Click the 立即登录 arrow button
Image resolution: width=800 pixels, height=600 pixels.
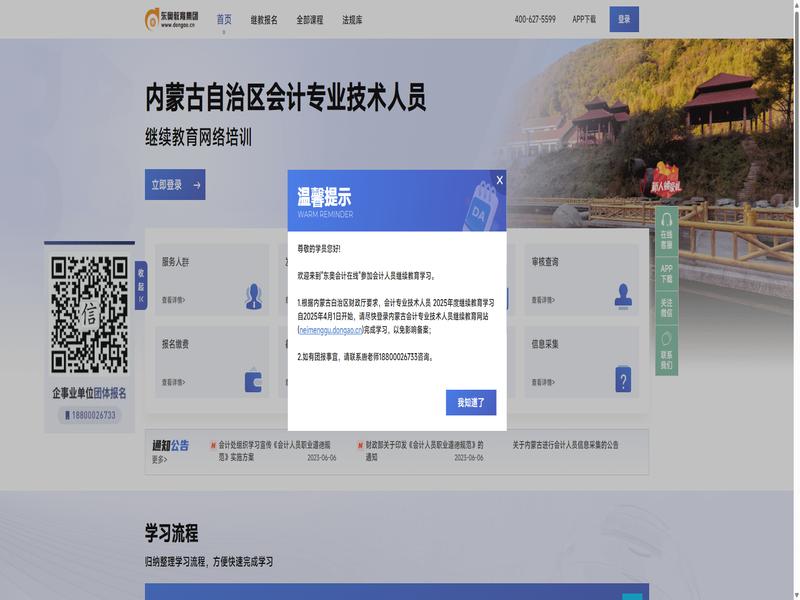pos(175,185)
